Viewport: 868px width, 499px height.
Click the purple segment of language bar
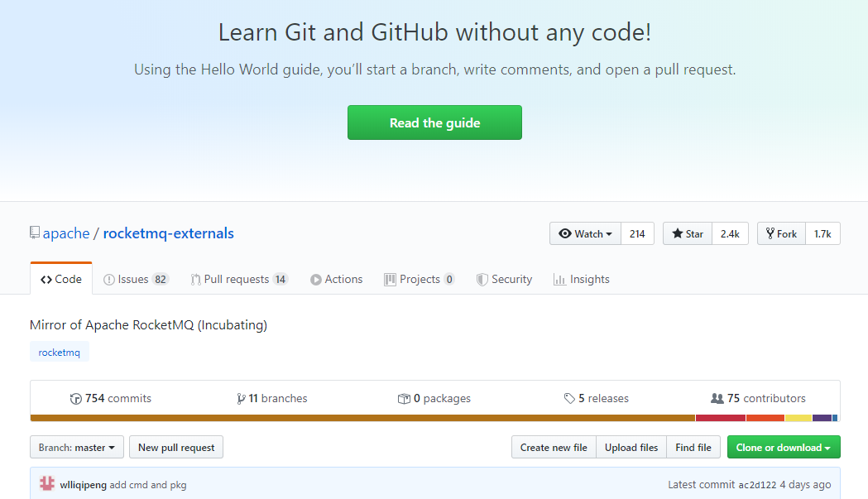click(822, 418)
